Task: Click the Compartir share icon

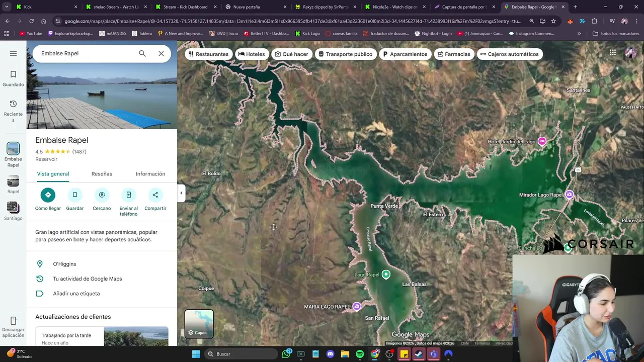Action: pos(155,195)
